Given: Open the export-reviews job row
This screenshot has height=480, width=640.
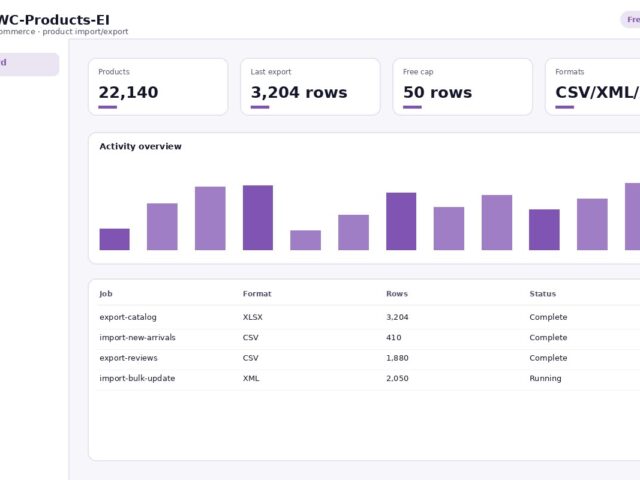Looking at the screenshot, I should pyautogui.click(x=368, y=358).
